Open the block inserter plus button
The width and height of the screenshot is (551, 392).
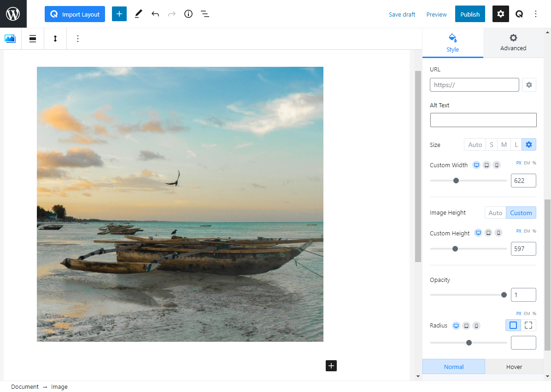[x=119, y=14]
